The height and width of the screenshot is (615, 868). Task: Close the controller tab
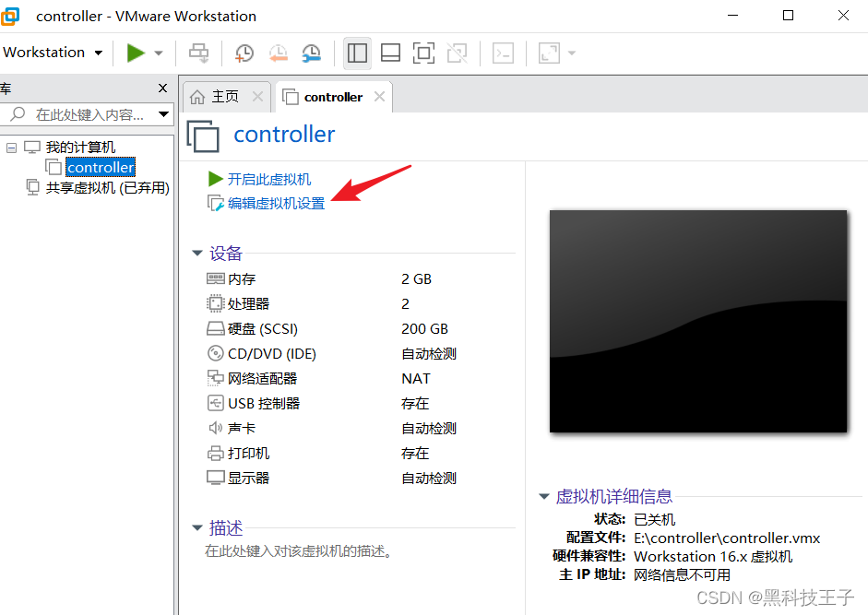[x=379, y=97]
